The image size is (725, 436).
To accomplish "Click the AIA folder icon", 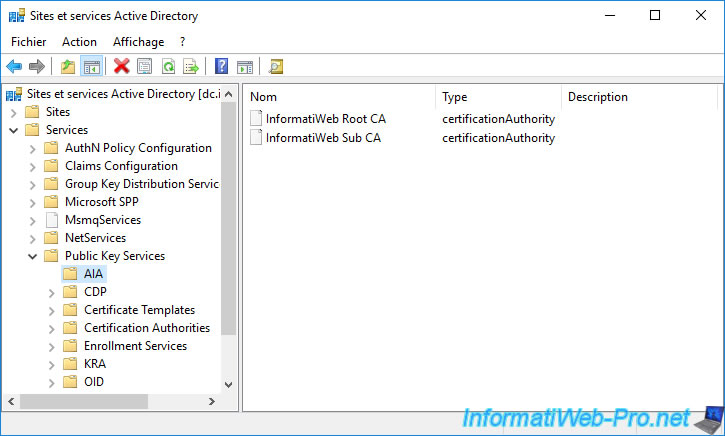I will [x=70, y=274].
